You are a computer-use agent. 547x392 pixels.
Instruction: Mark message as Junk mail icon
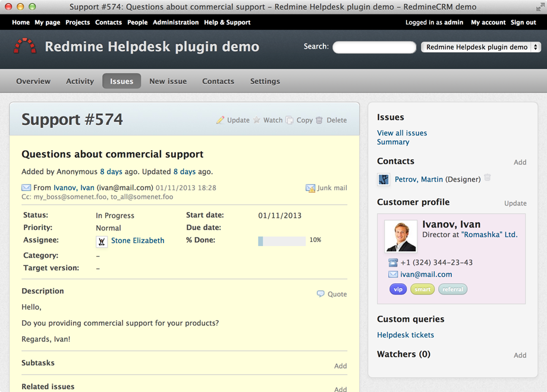pos(310,188)
